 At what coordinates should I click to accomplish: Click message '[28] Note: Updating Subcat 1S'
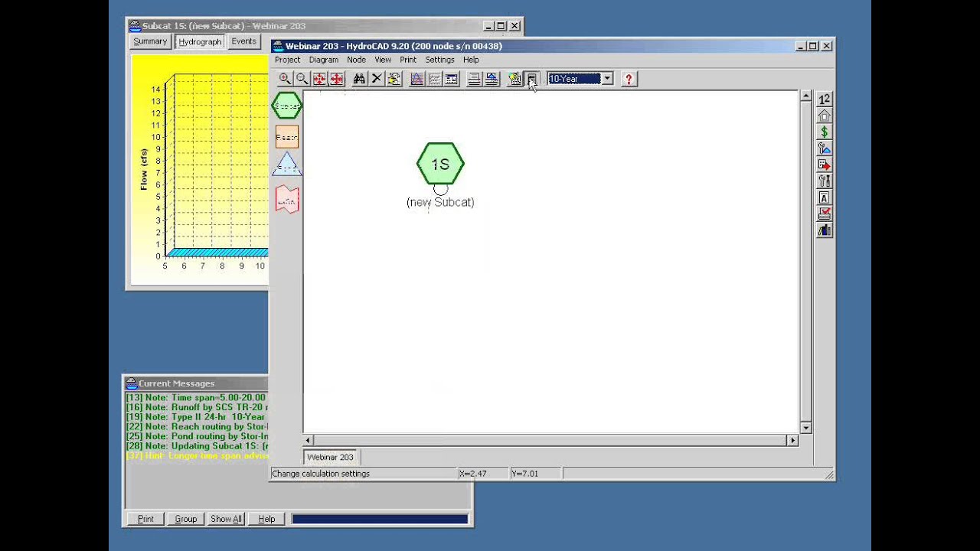pos(197,445)
